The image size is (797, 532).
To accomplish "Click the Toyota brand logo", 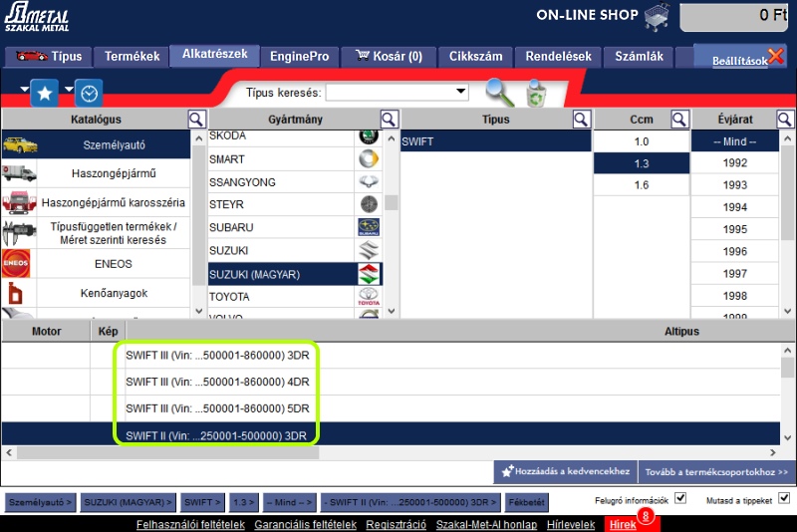I will point(369,296).
